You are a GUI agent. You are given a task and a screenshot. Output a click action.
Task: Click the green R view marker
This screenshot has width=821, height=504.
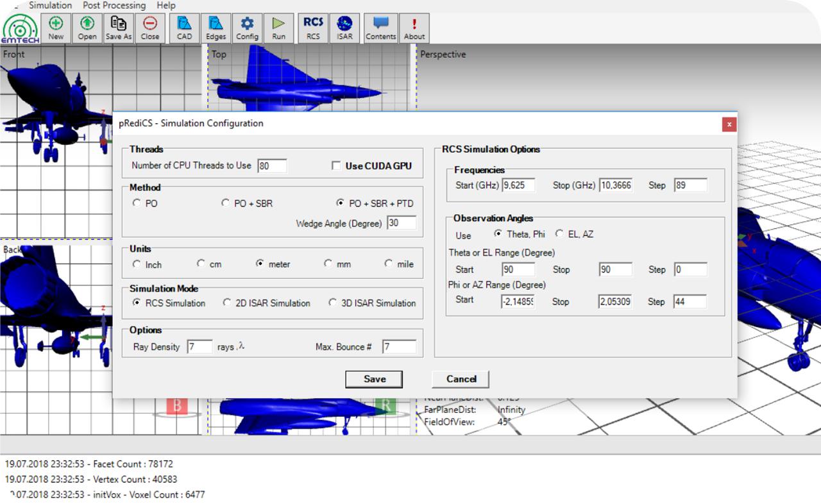click(x=386, y=405)
